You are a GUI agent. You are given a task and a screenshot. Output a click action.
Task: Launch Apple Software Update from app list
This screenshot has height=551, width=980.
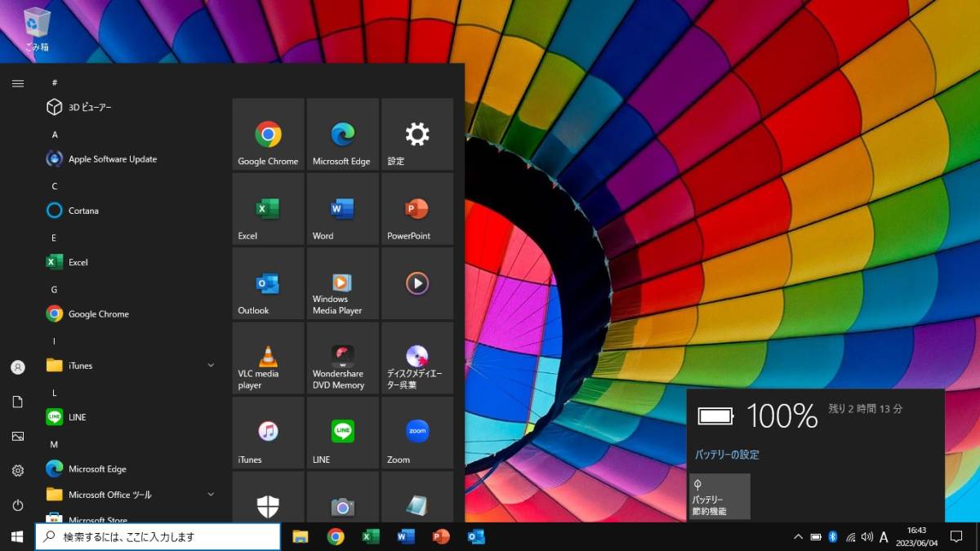[131, 159]
